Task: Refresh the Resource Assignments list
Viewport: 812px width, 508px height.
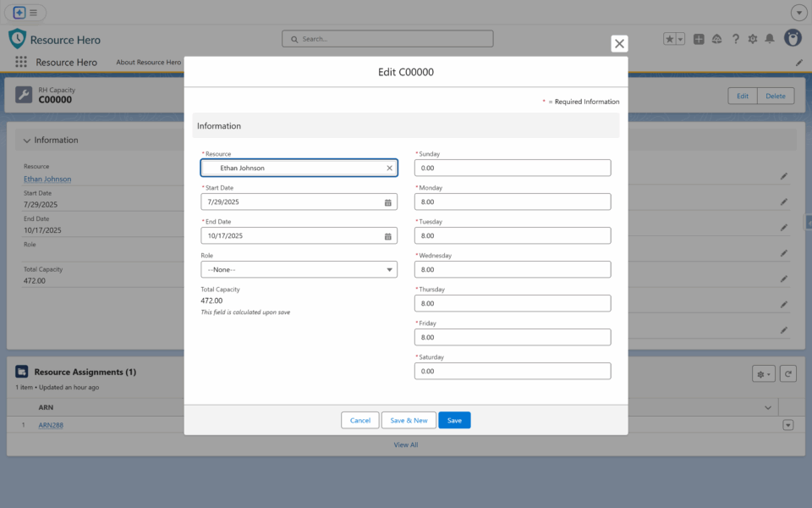Action: pyautogui.click(x=788, y=373)
